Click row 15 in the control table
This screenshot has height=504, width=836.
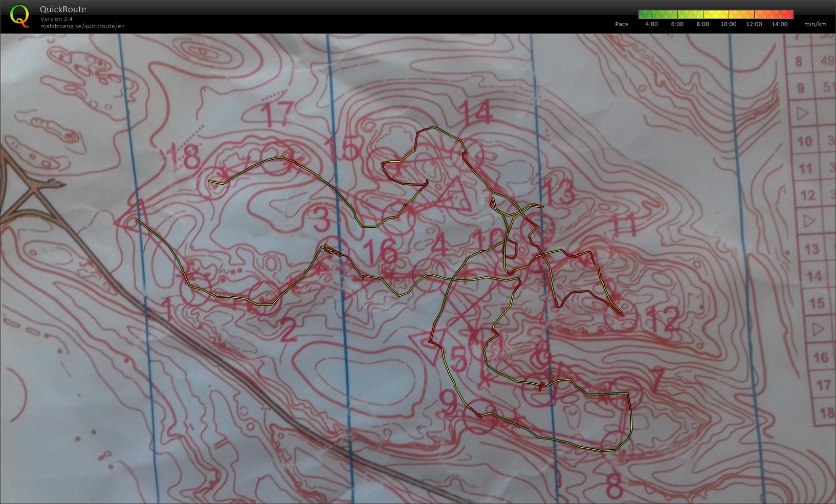816,303
